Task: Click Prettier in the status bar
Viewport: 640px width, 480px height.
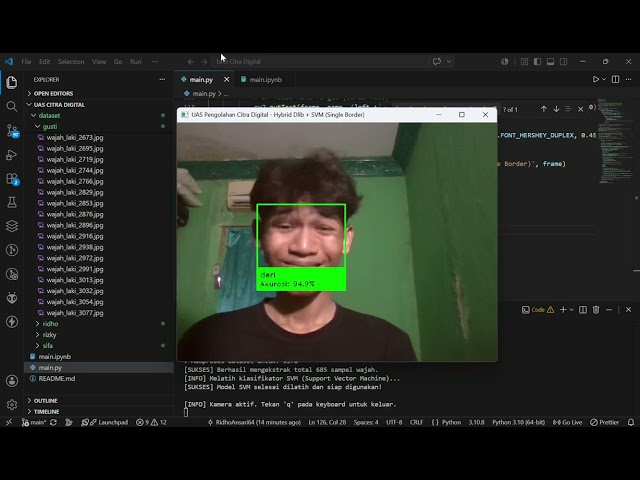Action: click(604, 422)
